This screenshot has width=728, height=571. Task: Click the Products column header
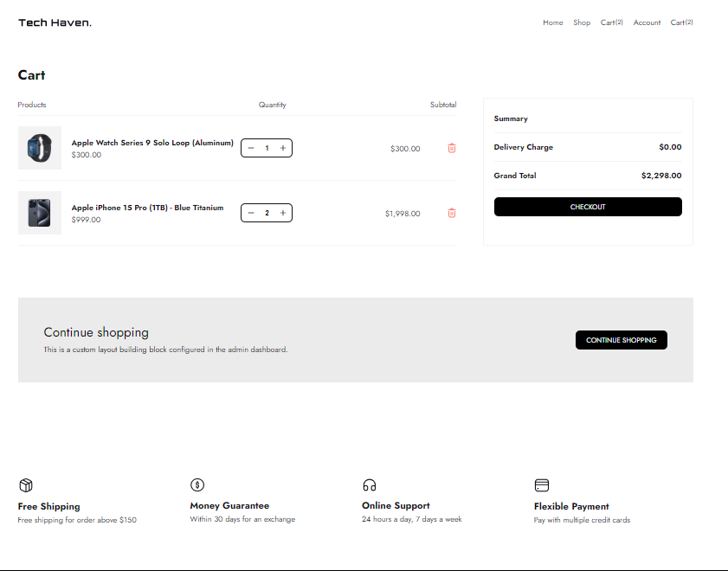click(x=31, y=105)
